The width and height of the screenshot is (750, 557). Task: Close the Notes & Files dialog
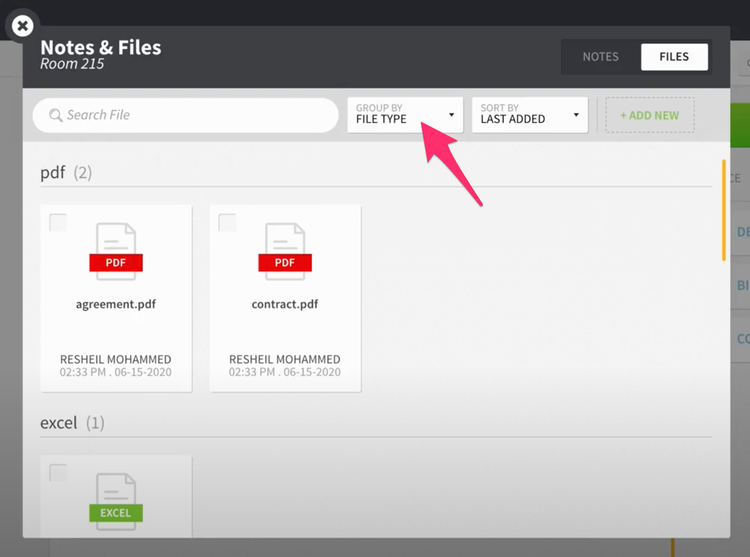[22, 26]
